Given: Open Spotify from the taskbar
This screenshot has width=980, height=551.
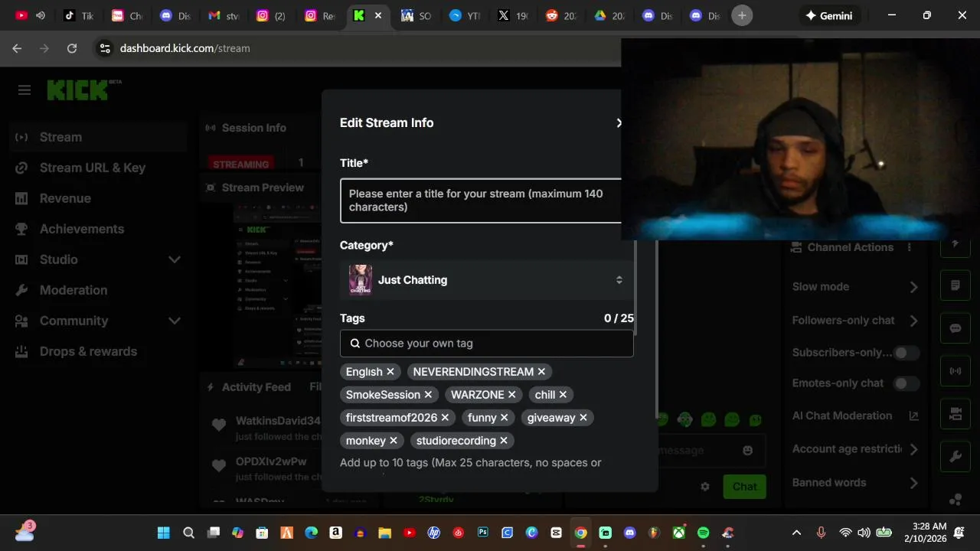Looking at the screenshot, I should pyautogui.click(x=704, y=533).
